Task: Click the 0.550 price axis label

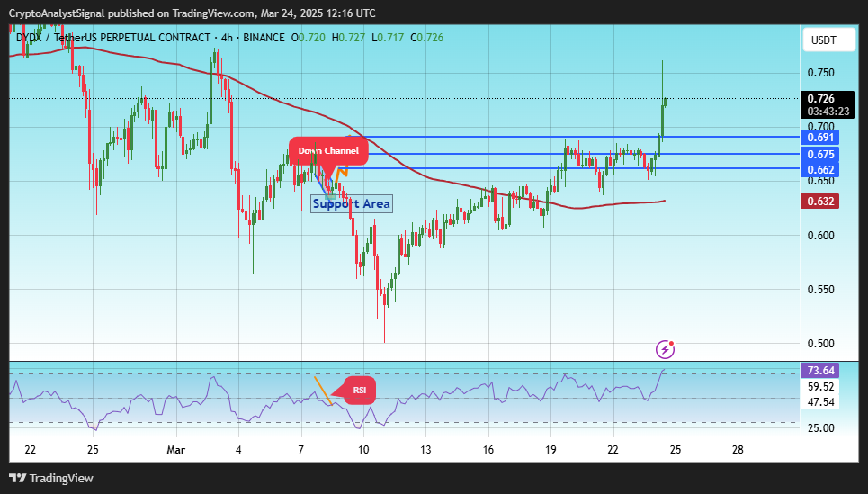Action: tap(820, 290)
